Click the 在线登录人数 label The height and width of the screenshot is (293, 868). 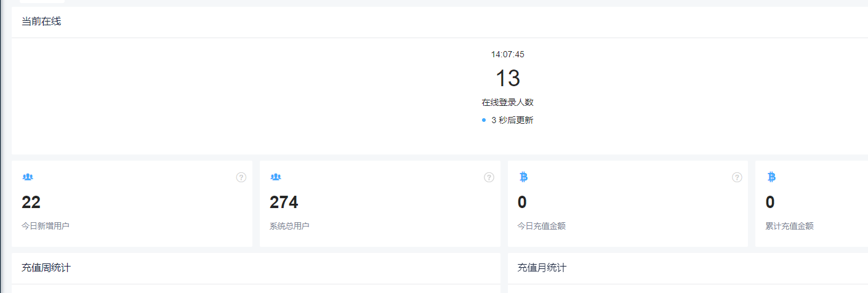(x=508, y=102)
